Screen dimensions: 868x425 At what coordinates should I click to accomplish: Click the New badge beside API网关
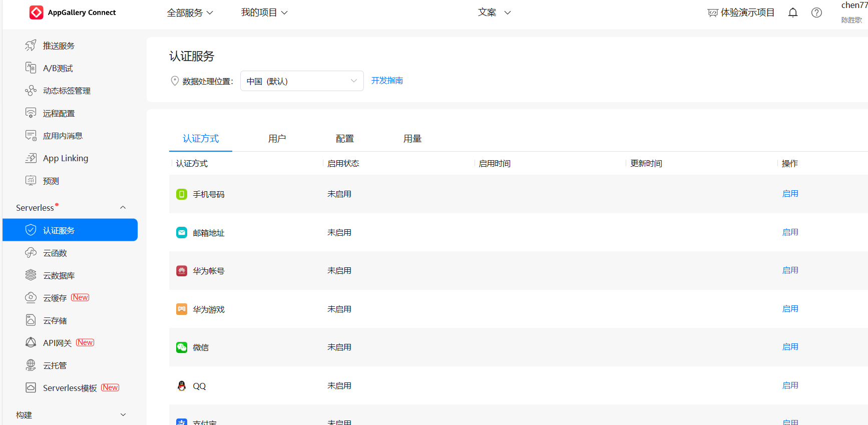pyautogui.click(x=85, y=342)
